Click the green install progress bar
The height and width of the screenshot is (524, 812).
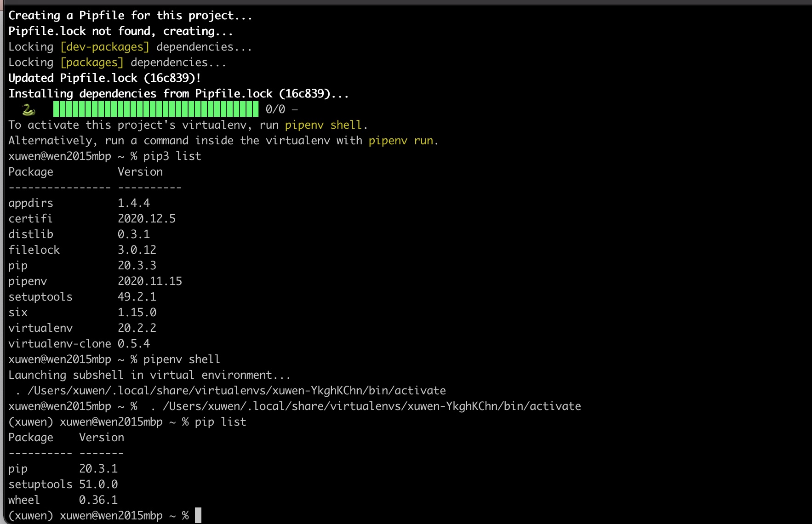pos(155,109)
